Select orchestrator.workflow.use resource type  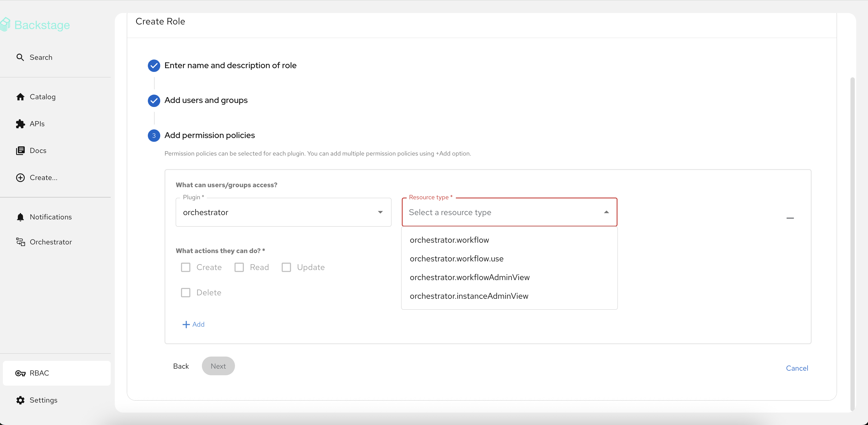point(456,259)
